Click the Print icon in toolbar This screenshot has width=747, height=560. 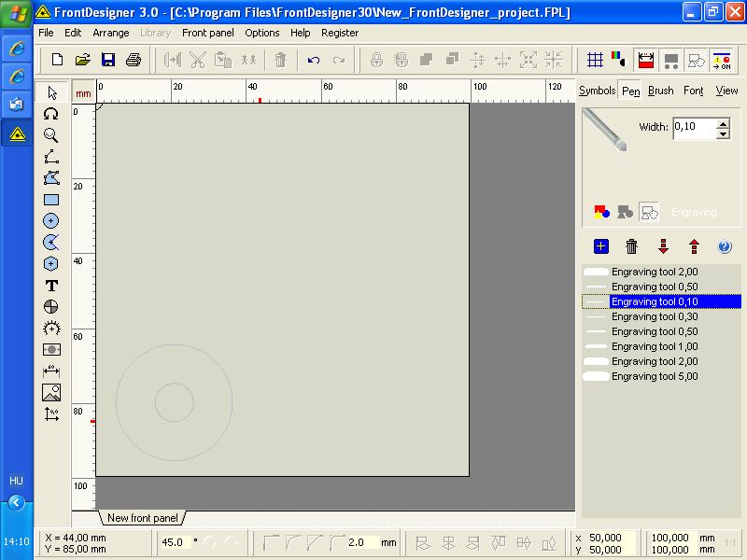[x=134, y=61]
